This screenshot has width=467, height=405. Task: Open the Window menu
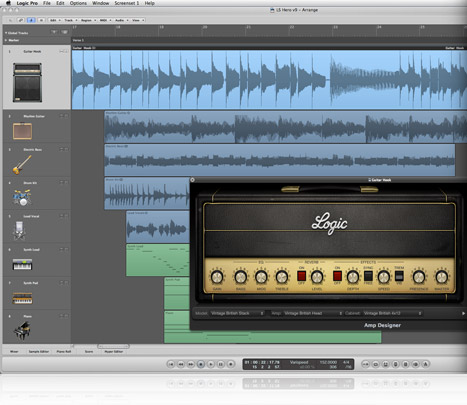pyautogui.click(x=100, y=3)
